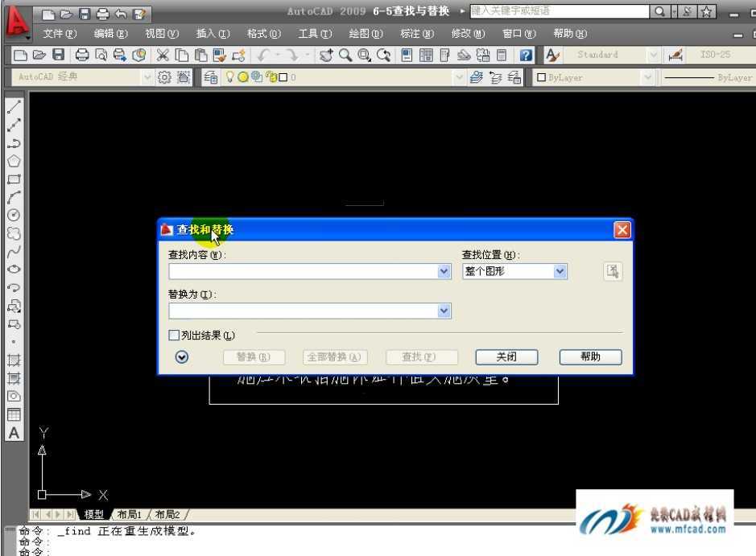This screenshot has width=756, height=556.
Task: Click the Make Block tool
Action: [14, 324]
